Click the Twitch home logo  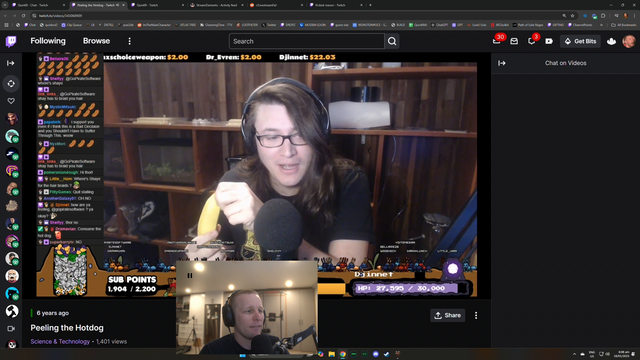pyautogui.click(x=11, y=41)
